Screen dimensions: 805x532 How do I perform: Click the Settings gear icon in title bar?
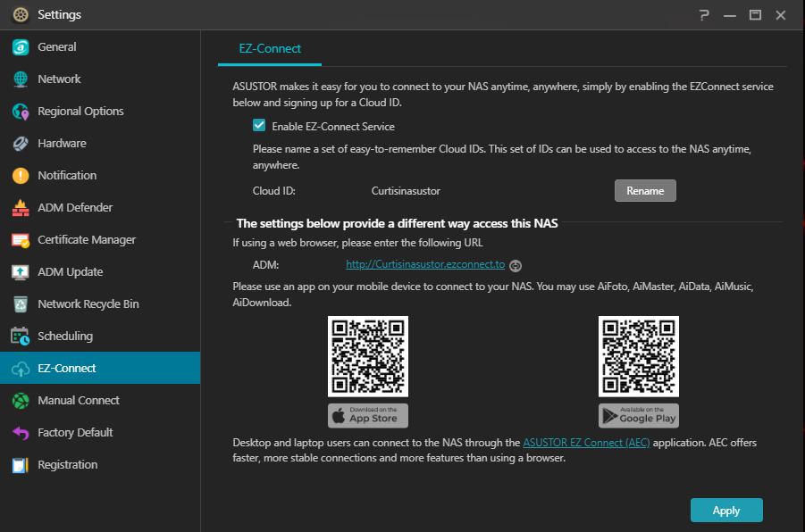21,15
